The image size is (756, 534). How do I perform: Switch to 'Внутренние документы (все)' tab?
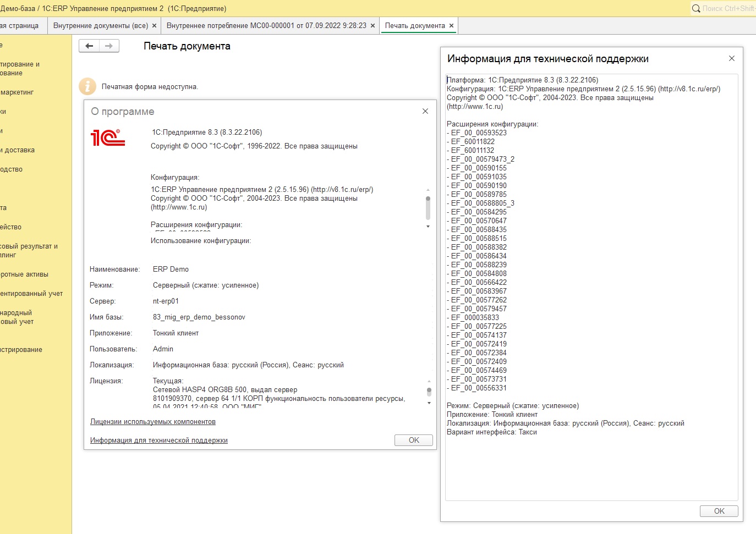[x=101, y=26]
